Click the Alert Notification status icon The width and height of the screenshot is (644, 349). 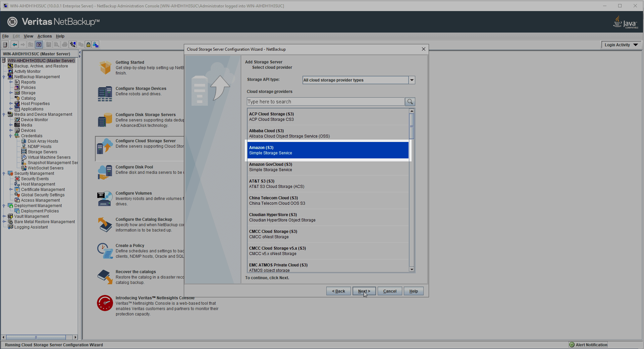point(572,345)
